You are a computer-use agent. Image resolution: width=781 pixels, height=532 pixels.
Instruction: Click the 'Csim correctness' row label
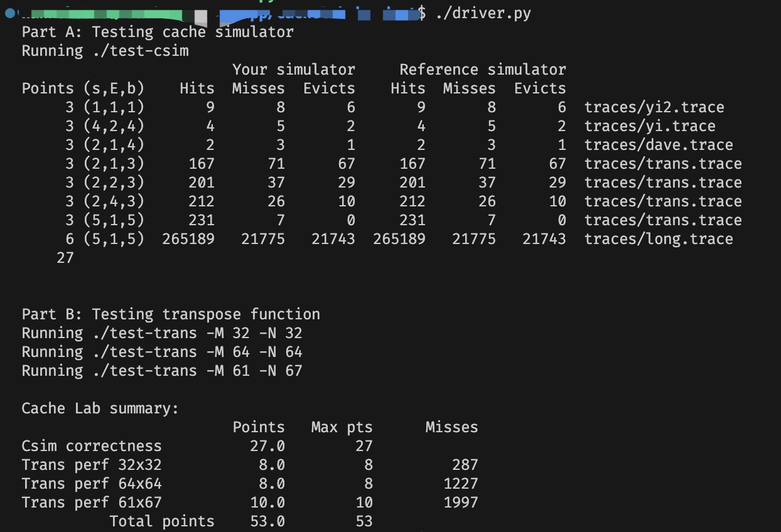(92, 446)
